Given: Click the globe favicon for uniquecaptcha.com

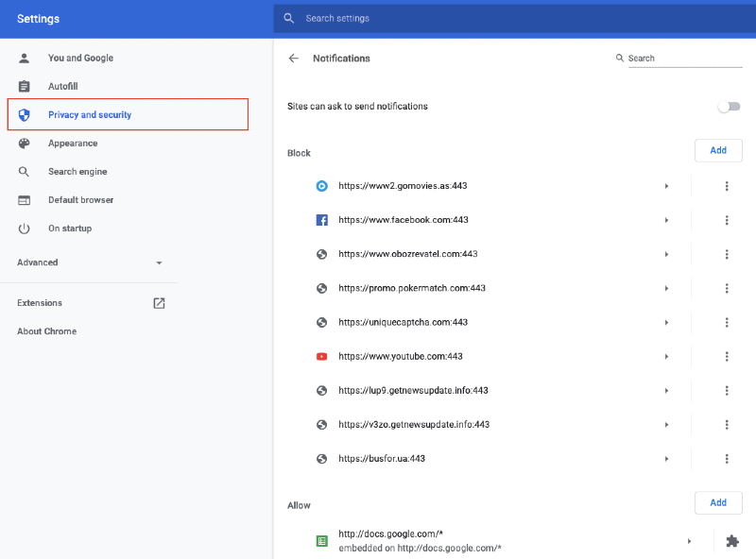Looking at the screenshot, I should click(x=321, y=322).
